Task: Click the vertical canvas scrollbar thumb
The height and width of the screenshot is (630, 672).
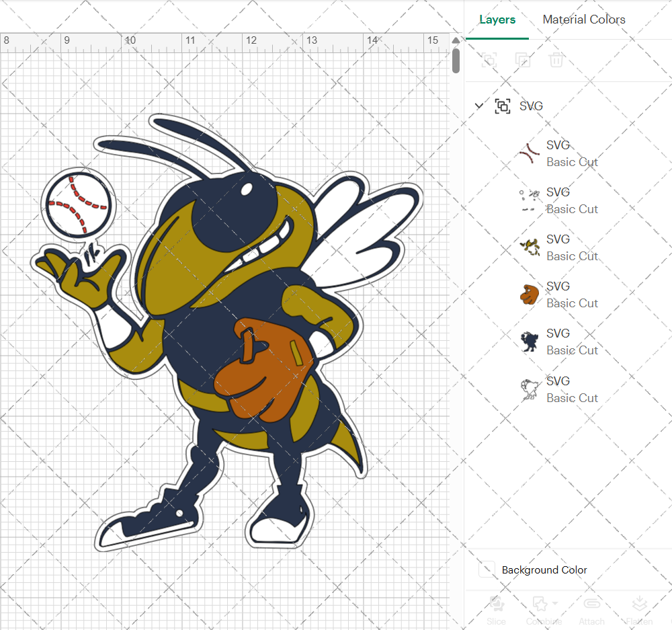Action: pyautogui.click(x=456, y=61)
